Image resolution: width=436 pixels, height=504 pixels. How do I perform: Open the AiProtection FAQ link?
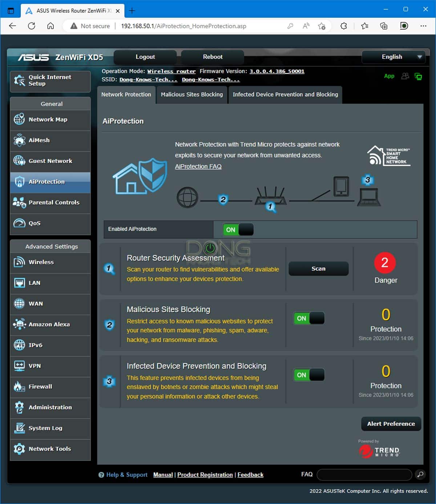tap(198, 166)
